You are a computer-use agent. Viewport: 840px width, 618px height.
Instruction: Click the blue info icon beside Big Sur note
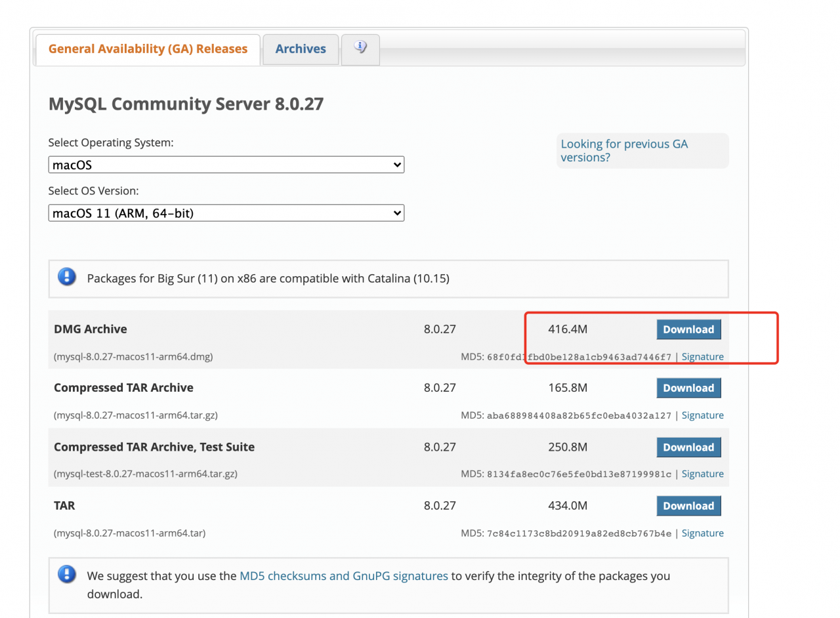pyautogui.click(x=67, y=278)
